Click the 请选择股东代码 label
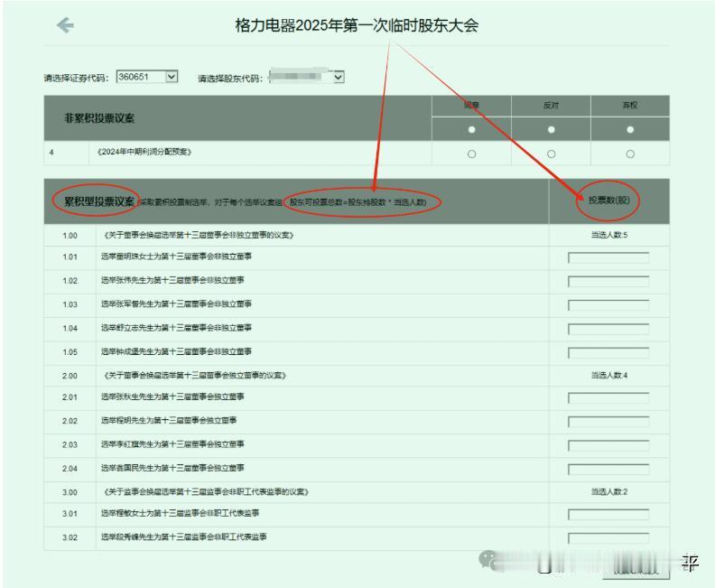The width and height of the screenshot is (715, 588). point(230,79)
